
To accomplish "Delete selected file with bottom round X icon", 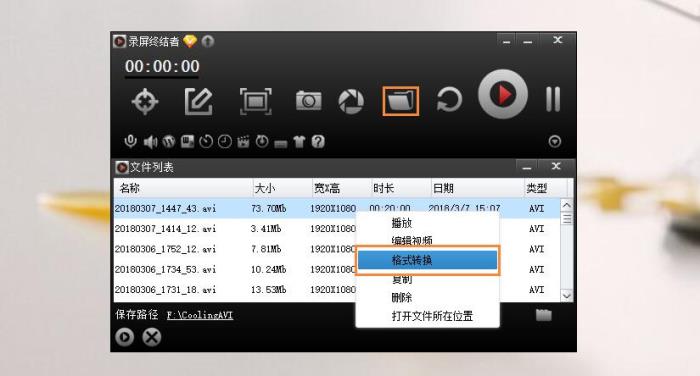I will click(x=152, y=337).
